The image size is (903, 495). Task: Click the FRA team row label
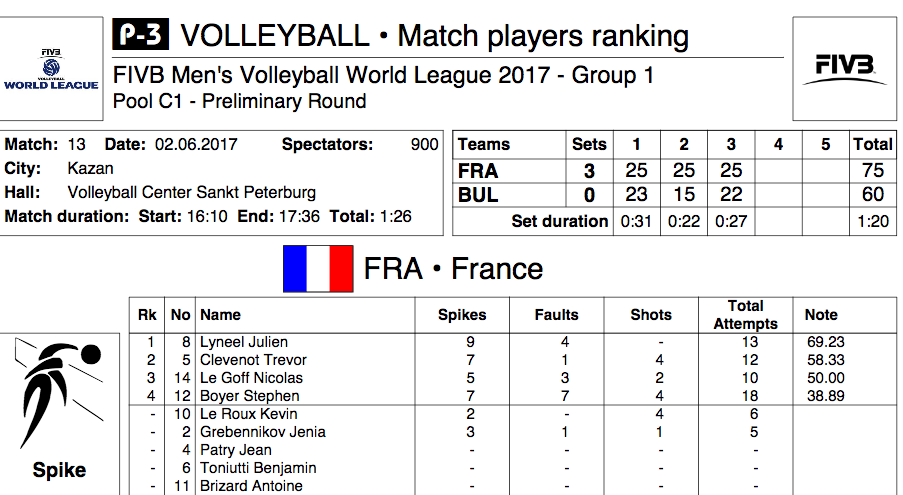pyautogui.click(x=478, y=171)
